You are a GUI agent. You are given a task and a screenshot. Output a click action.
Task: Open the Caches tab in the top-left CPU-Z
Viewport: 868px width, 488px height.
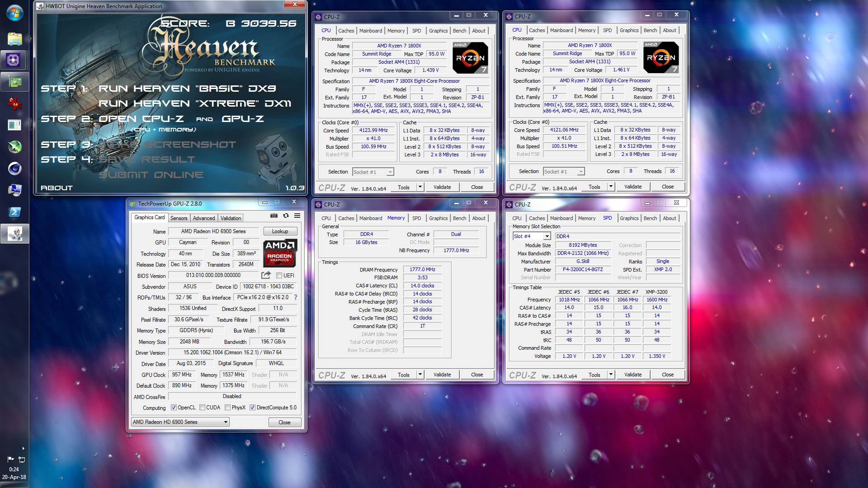coord(346,31)
